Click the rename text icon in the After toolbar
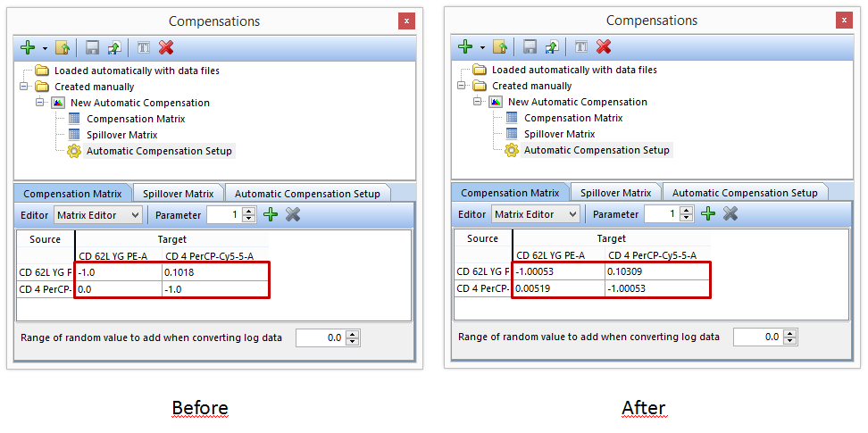Screen dimensions: 868x433 [580, 46]
